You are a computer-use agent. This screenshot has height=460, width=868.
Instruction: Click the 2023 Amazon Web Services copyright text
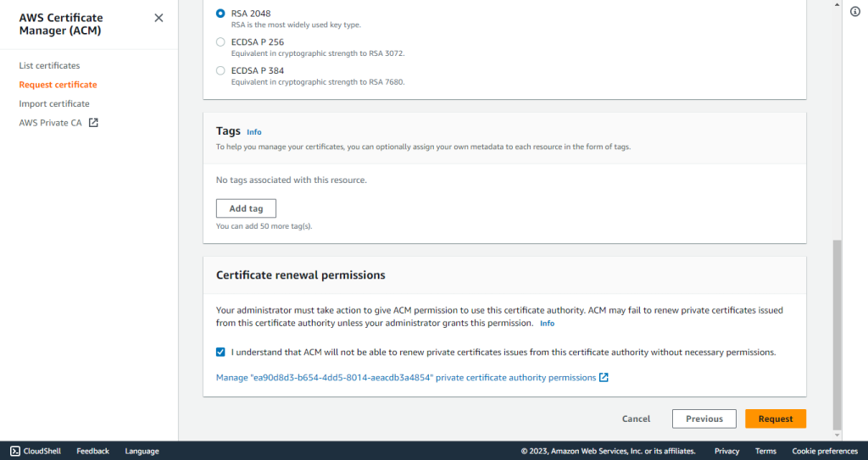608,452
